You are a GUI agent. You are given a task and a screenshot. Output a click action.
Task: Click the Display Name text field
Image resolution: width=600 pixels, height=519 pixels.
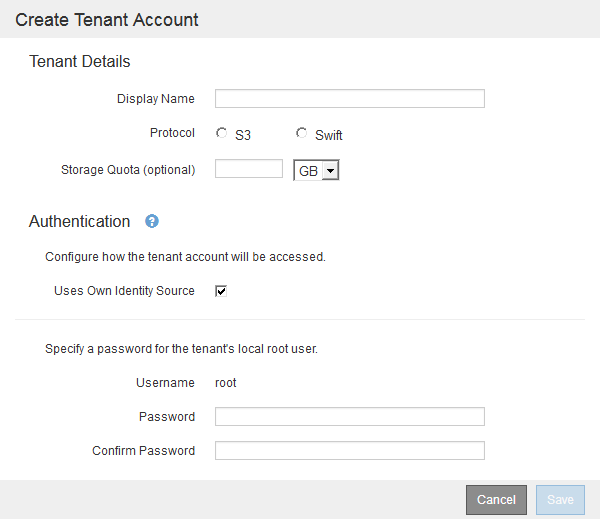349,98
